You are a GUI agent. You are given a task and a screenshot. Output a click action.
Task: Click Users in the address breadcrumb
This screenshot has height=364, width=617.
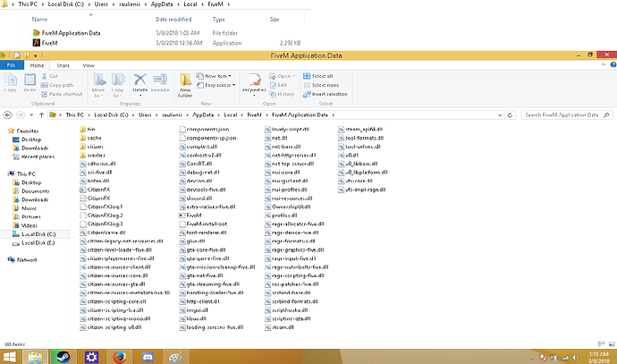[145, 114]
